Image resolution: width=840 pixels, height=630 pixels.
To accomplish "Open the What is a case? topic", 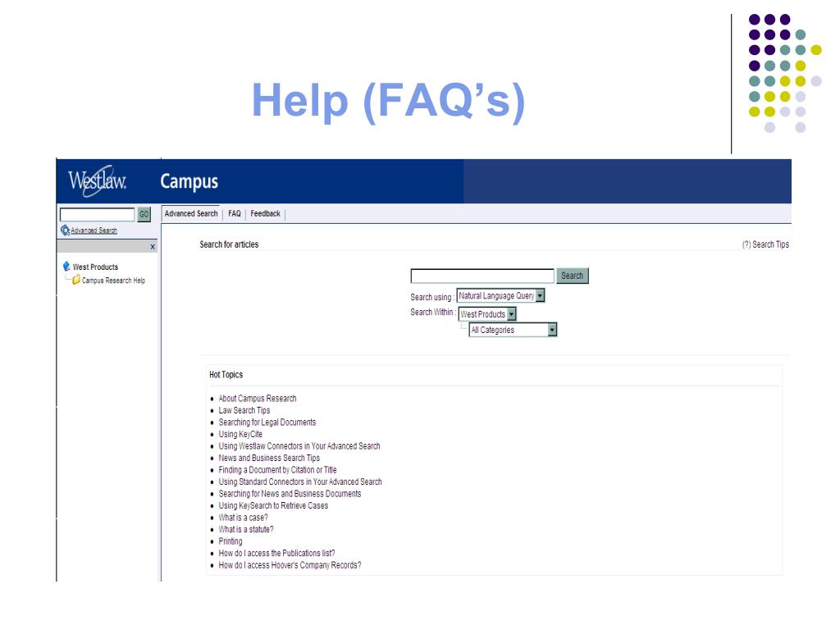I will click(x=243, y=518).
